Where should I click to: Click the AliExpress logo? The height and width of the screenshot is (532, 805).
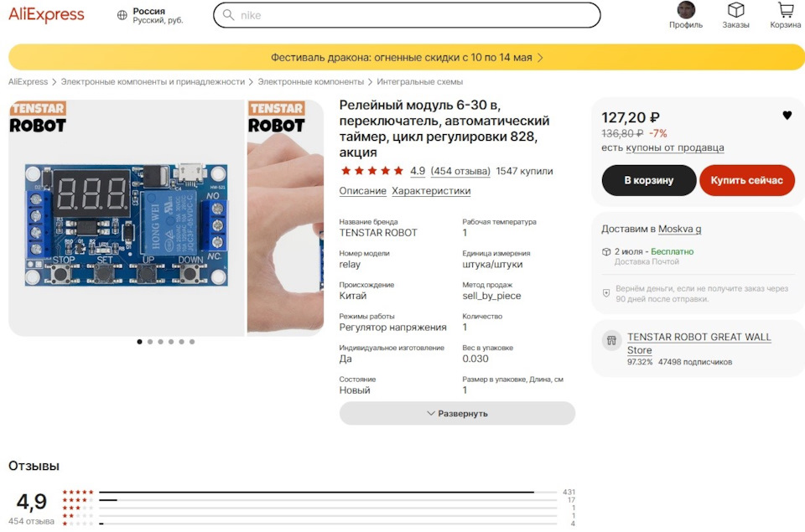click(46, 14)
